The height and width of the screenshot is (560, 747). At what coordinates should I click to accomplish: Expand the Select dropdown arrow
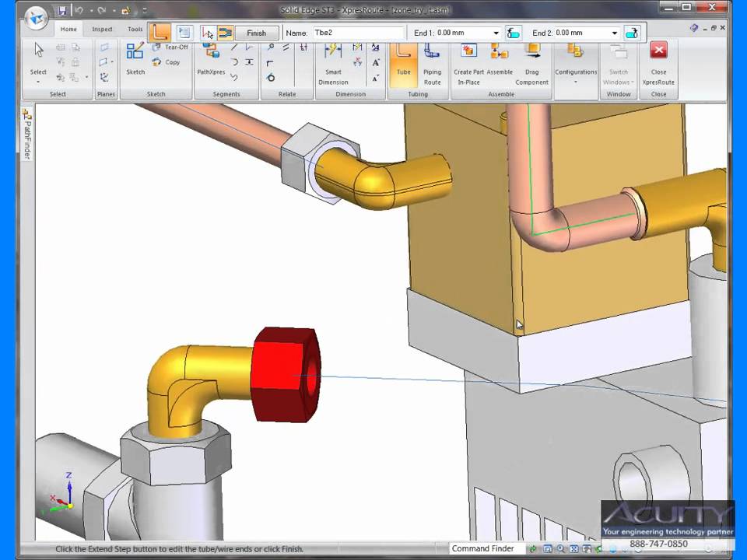(x=39, y=82)
